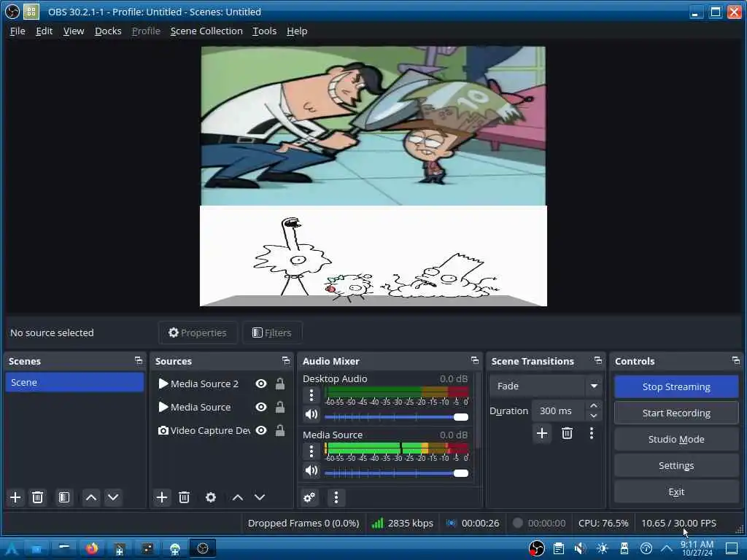Image resolution: width=747 pixels, height=560 pixels.
Task: Increase transition duration with up arrow
Action: [594, 405]
